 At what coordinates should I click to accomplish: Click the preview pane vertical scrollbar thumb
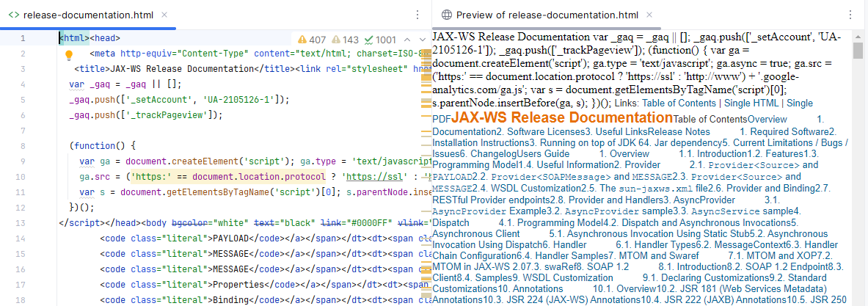[x=858, y=51]
